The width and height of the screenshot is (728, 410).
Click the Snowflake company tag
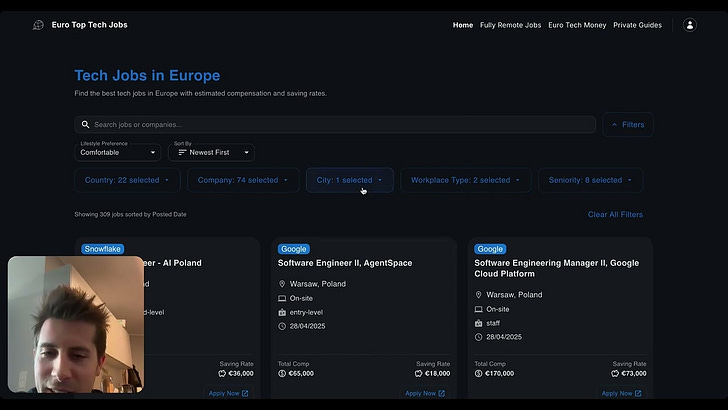pyautogui.click(x=103, y=249)
